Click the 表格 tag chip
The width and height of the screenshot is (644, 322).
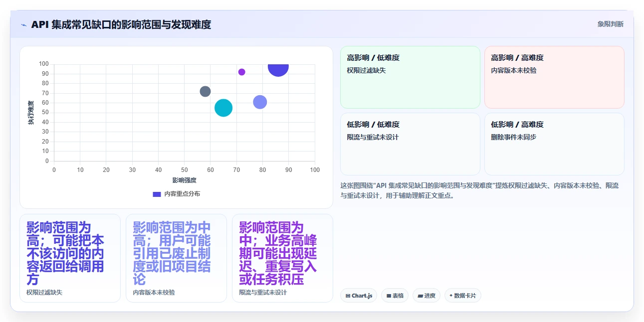click(x=395, y=296)
